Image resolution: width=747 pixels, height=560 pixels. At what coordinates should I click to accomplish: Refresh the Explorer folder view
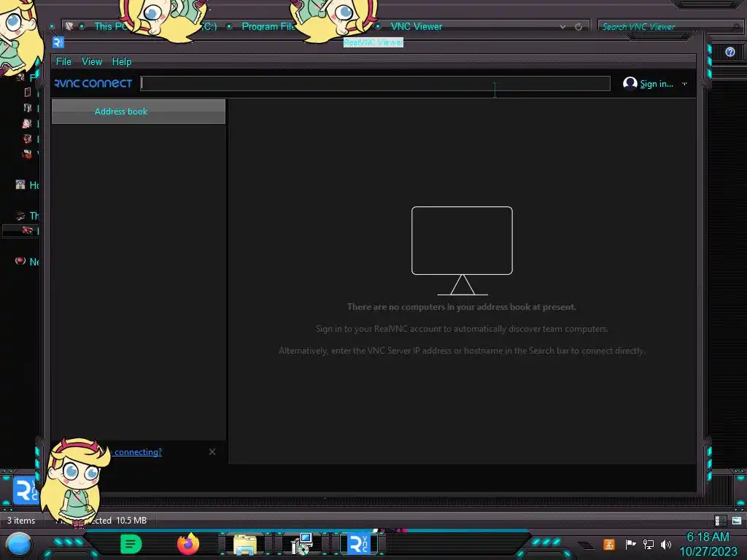[x=578, y=27]
